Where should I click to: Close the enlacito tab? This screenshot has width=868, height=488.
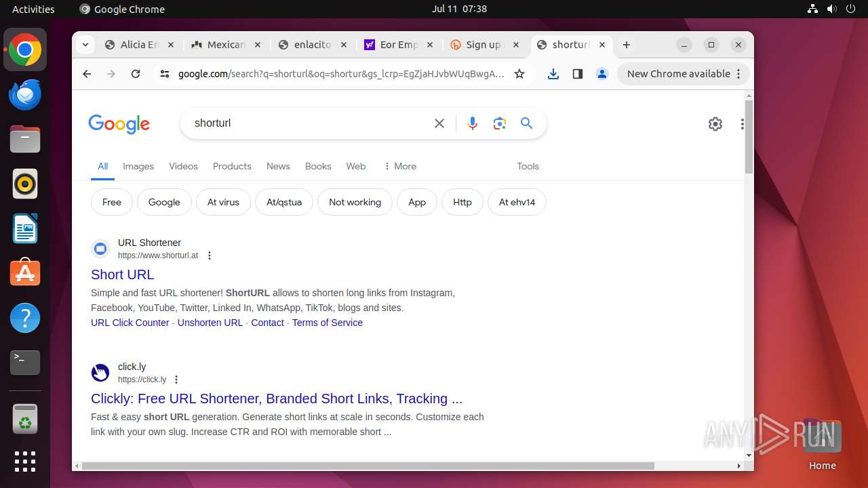coord(344,45)
